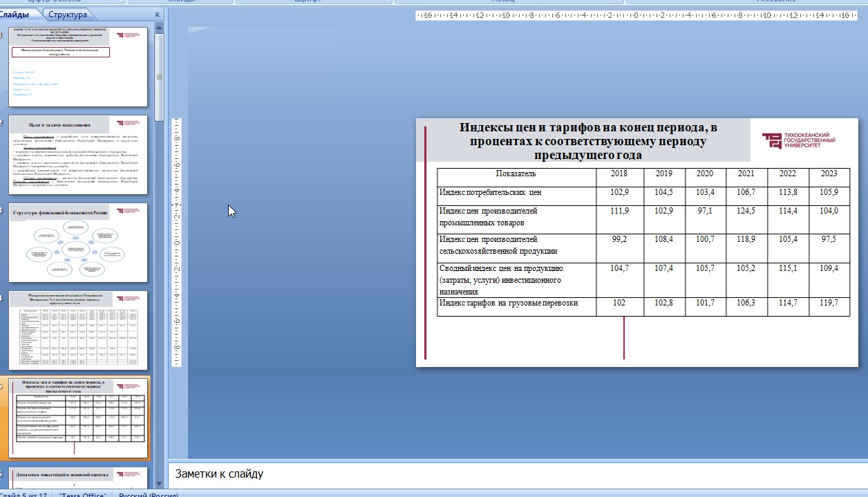Select the university logo on the slide

[798, 140]
